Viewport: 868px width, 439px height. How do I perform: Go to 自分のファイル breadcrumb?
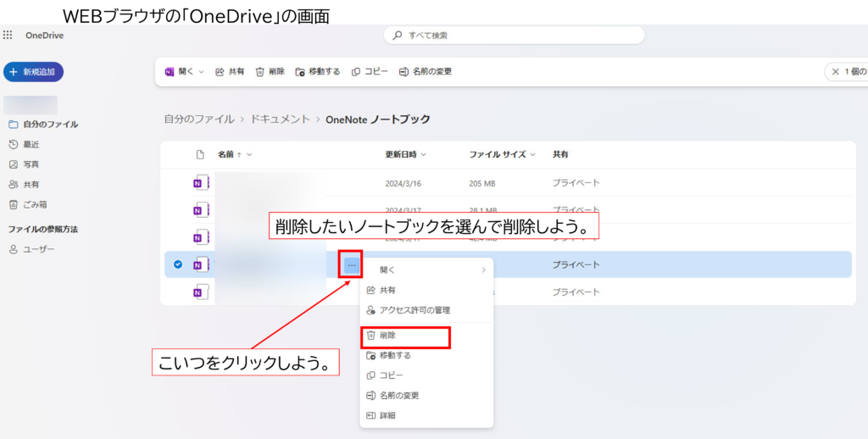(x=198, y=119)
